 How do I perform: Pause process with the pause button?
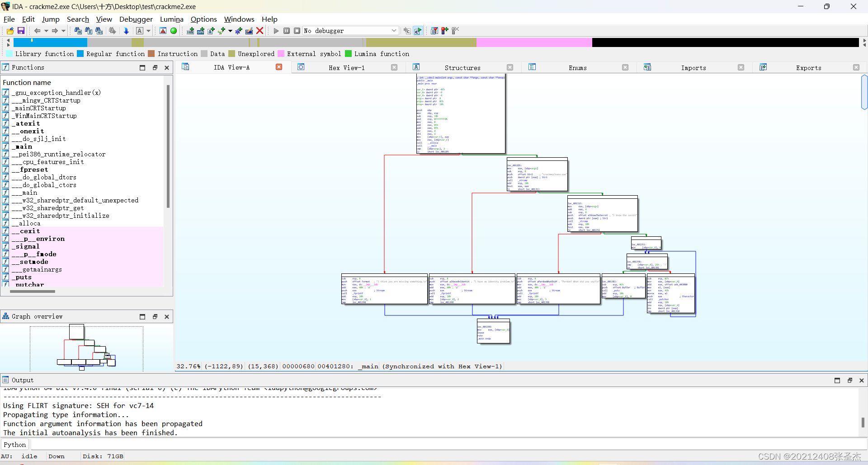287,31
